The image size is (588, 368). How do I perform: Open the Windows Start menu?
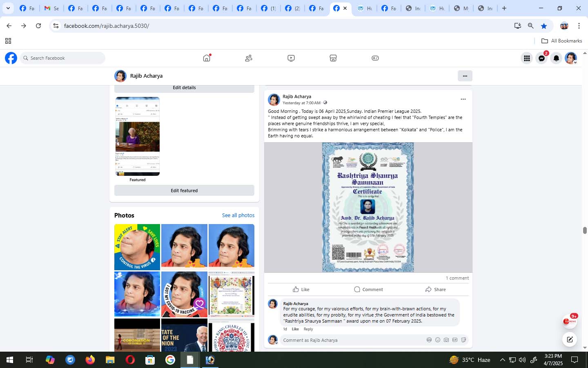(x=10, y=360)
